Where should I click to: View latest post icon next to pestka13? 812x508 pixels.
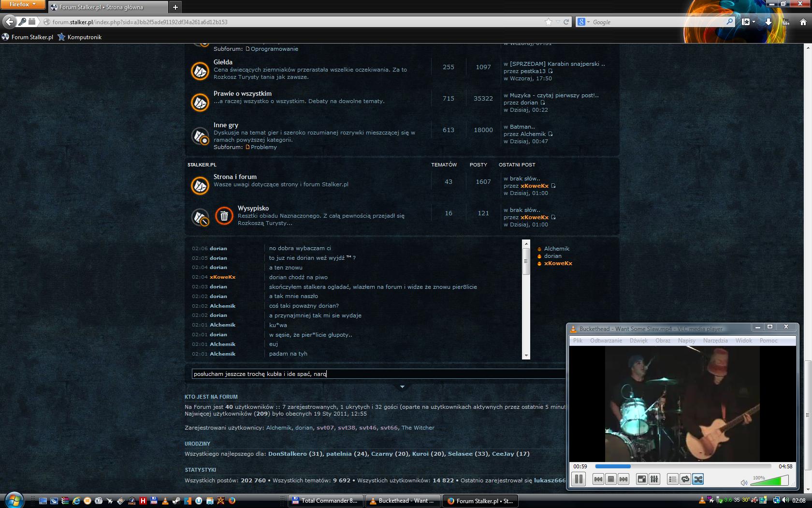pyautogui.click(x=550, y=71)
